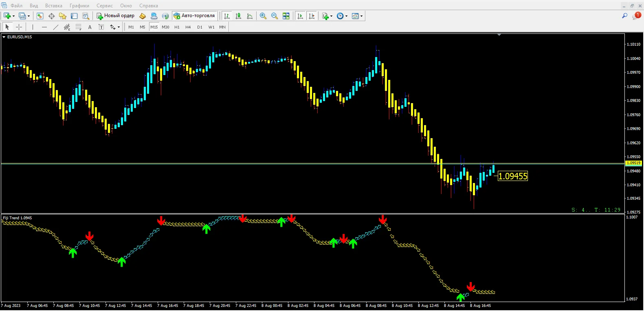644x311 pixels.
Task: Expand the arrows objects dropdown arrow
Action: coord(119,27)
